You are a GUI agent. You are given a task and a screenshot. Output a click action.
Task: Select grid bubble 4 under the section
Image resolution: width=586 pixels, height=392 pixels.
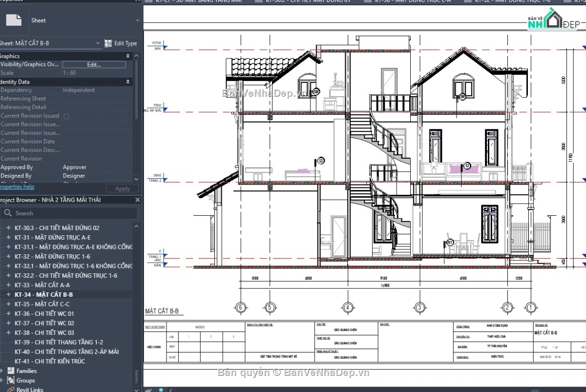pyautogui.click(x=348, y=308)
